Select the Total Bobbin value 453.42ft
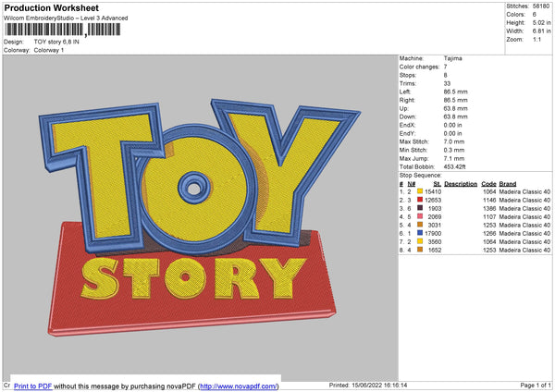 [x=455, y=167]
